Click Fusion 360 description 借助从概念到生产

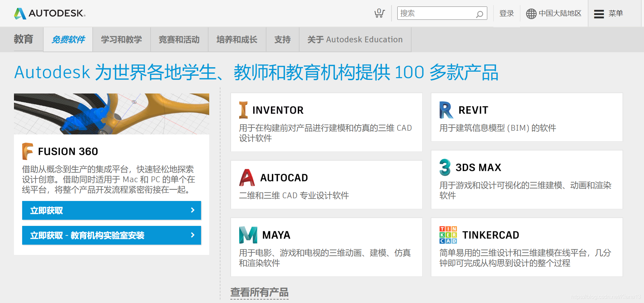coord(109,179)
